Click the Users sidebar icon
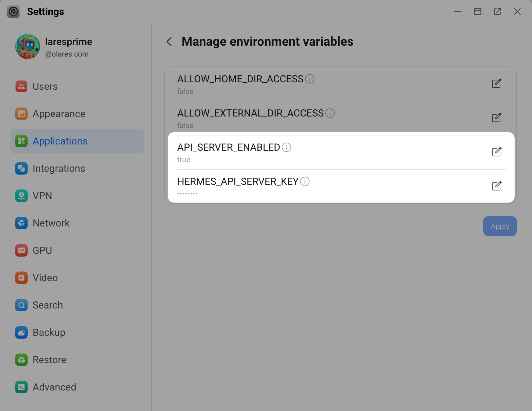 click(x=21, y=86)
